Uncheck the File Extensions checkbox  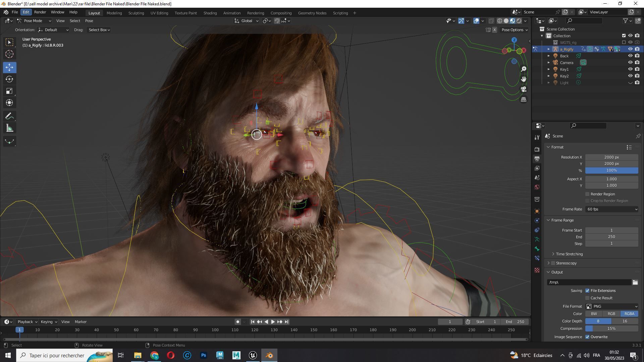[x=587, y=291]
